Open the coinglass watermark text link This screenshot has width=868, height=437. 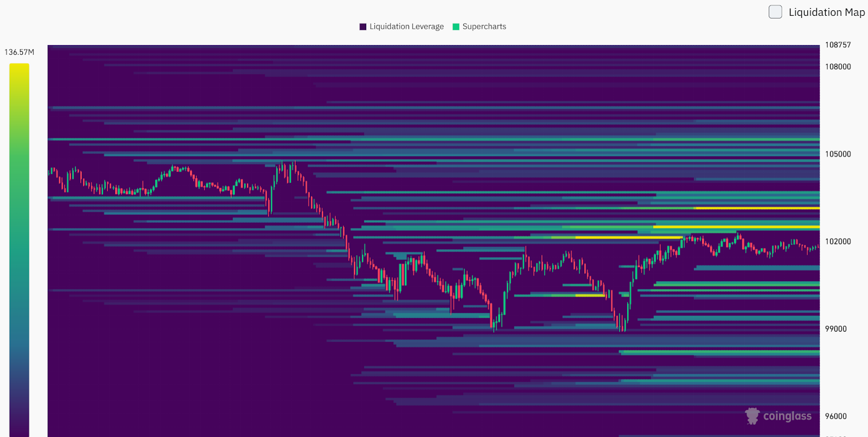[787, 416]
